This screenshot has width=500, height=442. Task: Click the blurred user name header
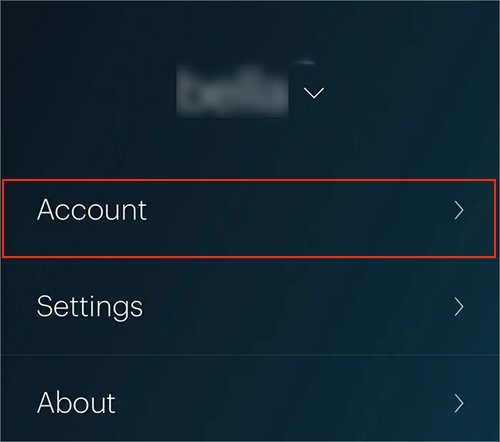[x=232, y=91]
